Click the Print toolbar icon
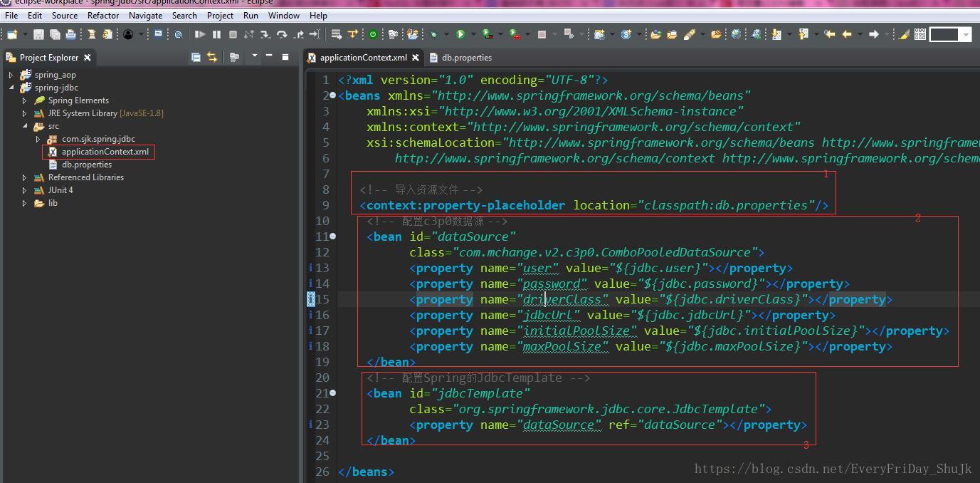 [x=70, y=34]
